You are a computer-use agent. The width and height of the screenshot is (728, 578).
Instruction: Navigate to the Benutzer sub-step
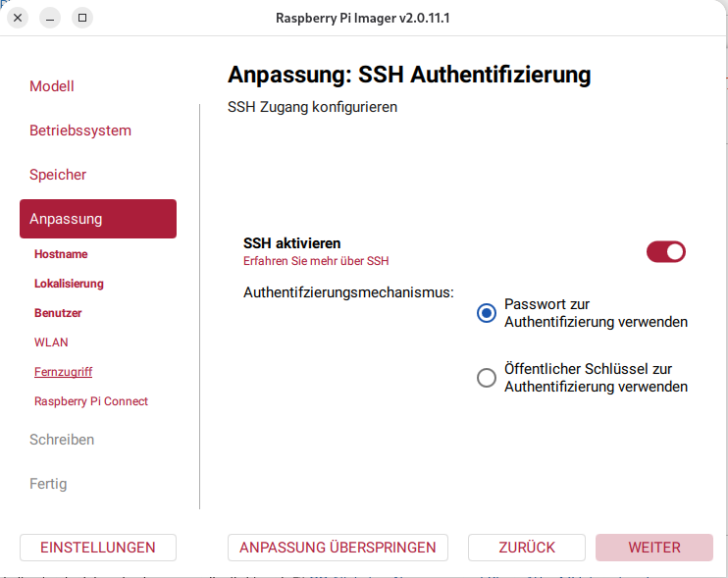pos(58,313)
